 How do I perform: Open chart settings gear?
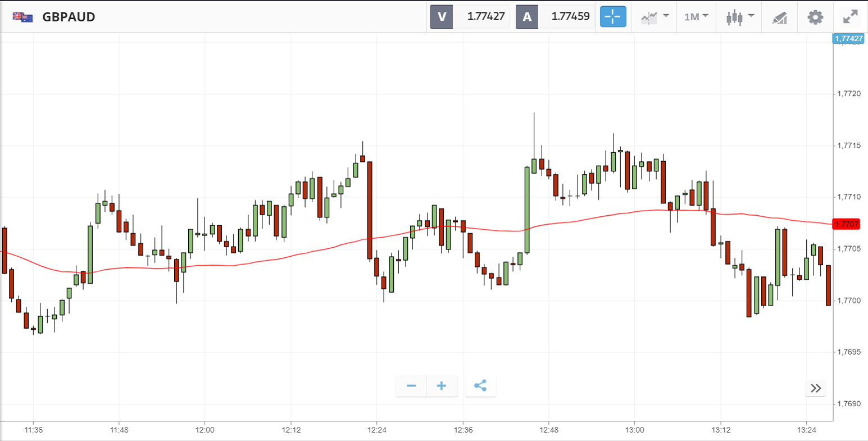click(x=815, y=17)
